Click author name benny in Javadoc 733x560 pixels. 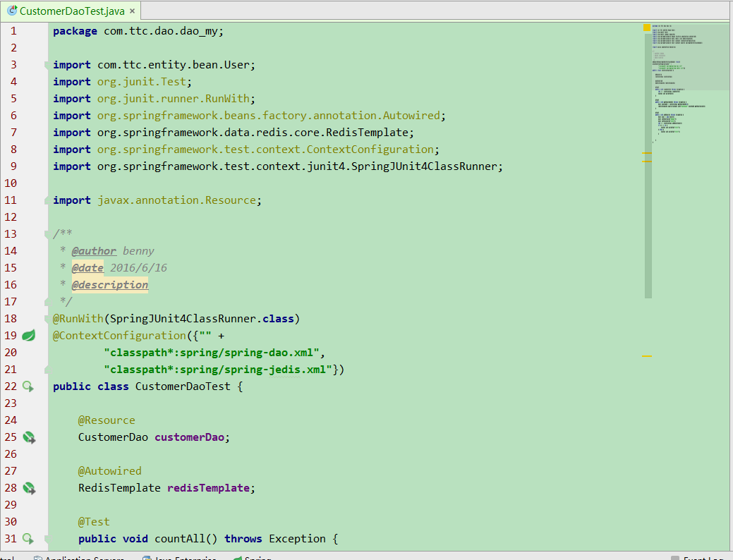[138, 251]
